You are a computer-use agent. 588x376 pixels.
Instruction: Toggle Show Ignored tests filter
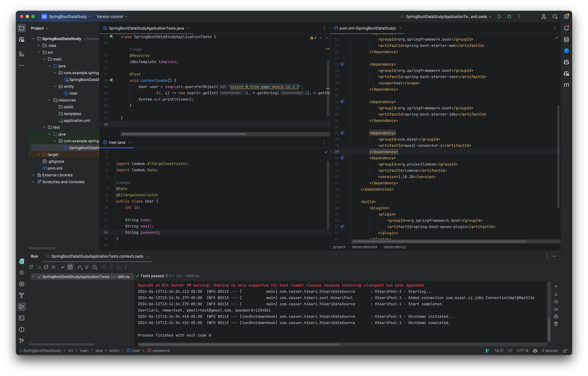point(70,267)
